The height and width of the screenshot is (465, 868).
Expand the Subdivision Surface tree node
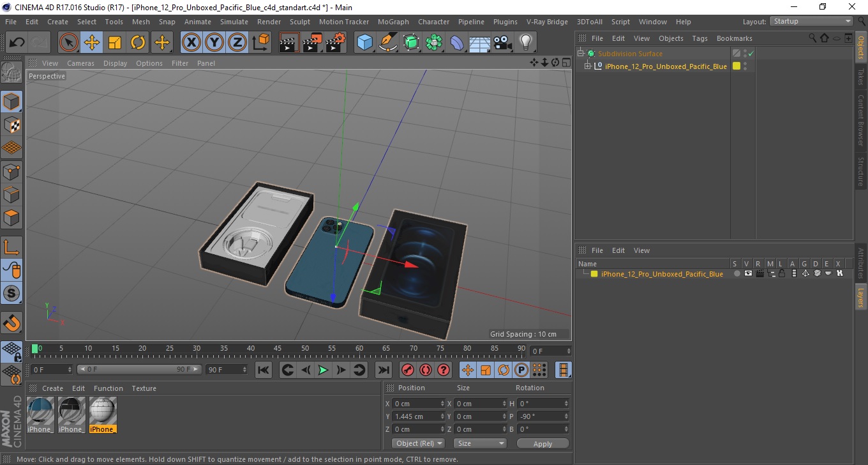[581, 54]
